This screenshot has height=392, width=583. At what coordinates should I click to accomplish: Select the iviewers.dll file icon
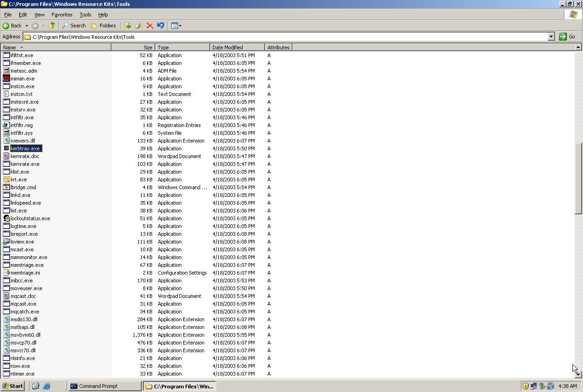click(6, 141)
